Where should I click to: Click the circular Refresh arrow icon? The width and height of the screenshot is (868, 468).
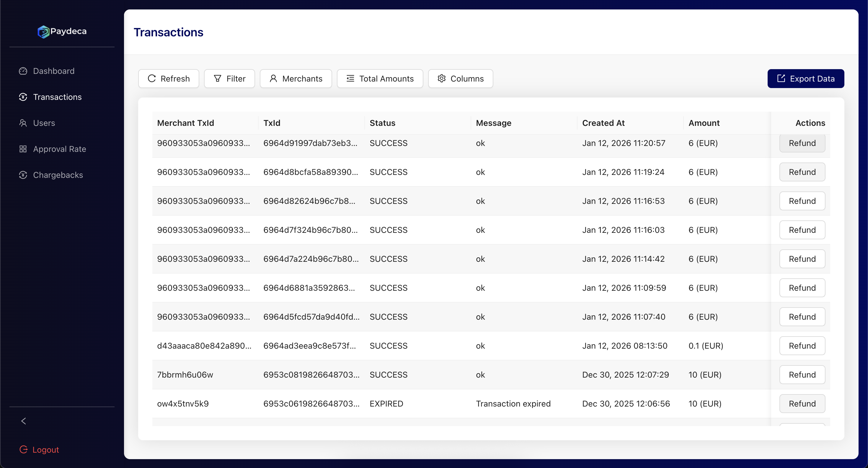152,78
